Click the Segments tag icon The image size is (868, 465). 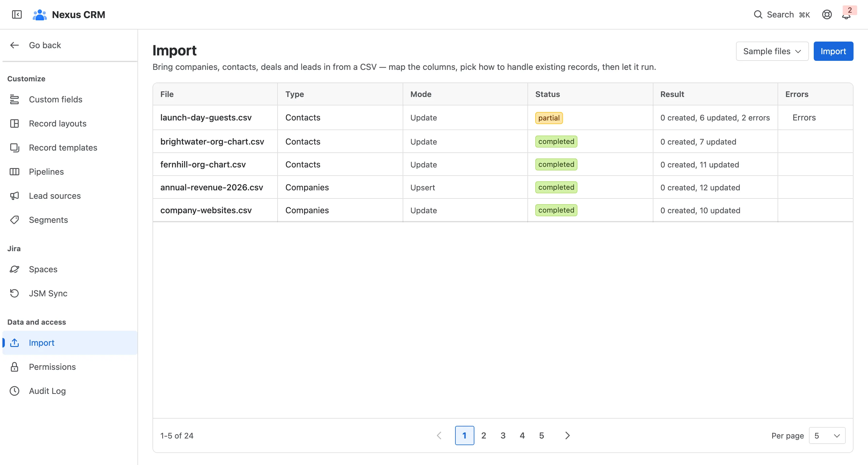click(x=14, y=220)
